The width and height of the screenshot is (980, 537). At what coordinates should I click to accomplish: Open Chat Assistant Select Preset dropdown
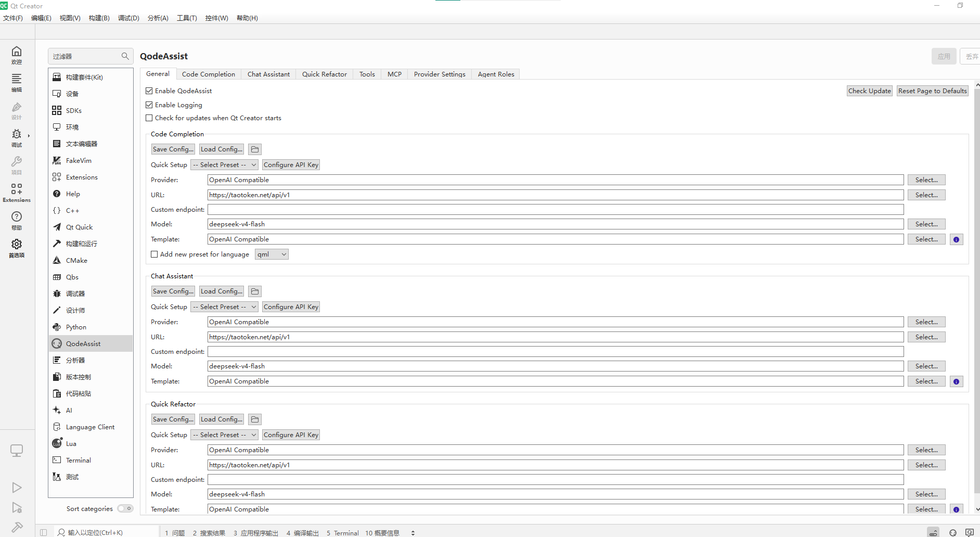(224, 307)
